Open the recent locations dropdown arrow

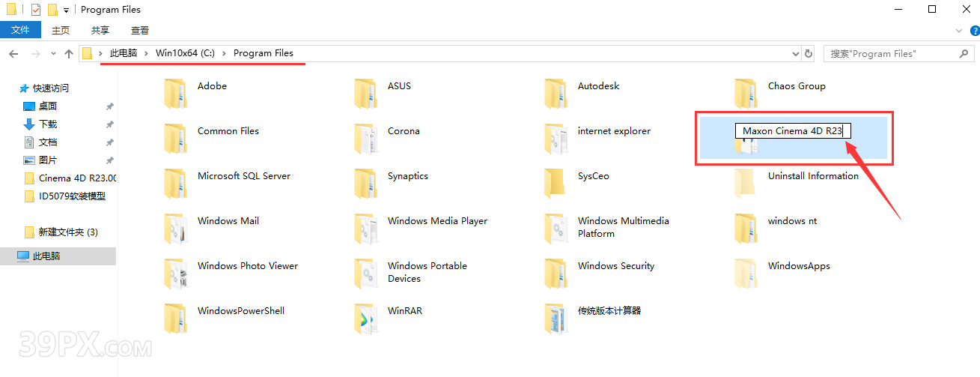(52, 54)
